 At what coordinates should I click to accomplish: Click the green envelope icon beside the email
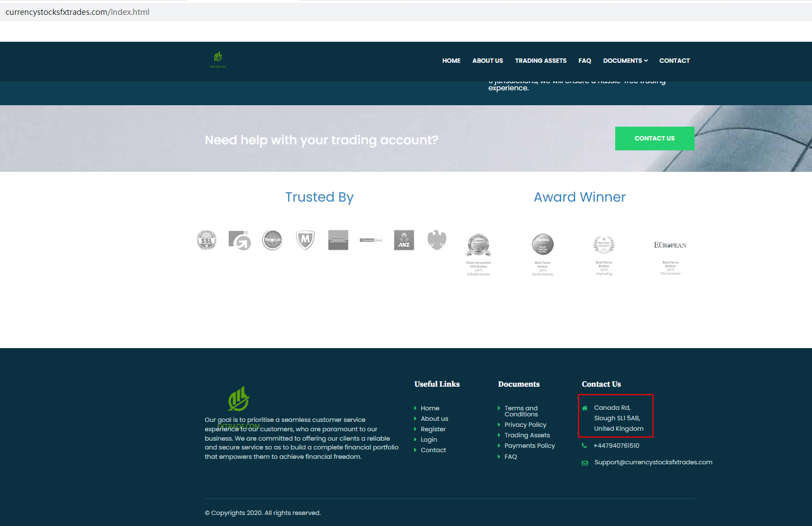click(x=585, y=463)
